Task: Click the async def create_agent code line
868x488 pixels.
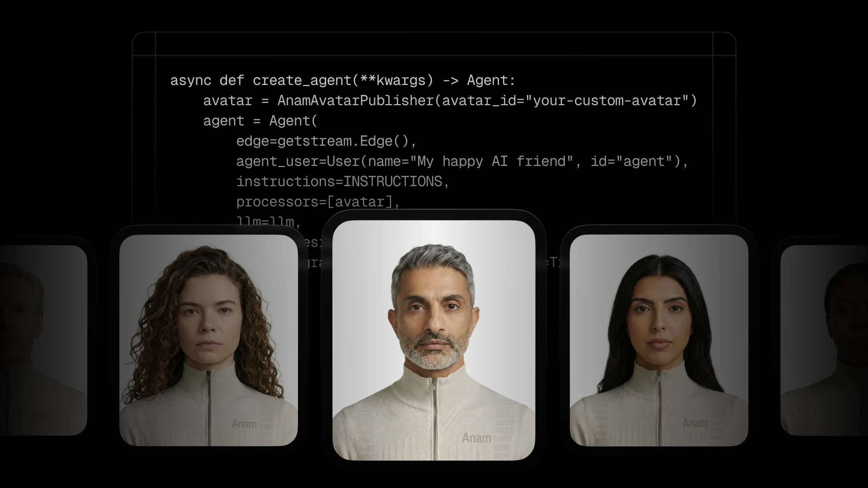Action: click(x=342, y=80)
